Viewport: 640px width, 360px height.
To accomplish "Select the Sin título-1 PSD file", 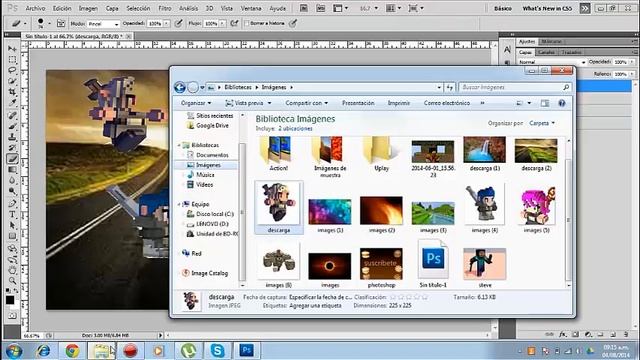I will [433, 264].
